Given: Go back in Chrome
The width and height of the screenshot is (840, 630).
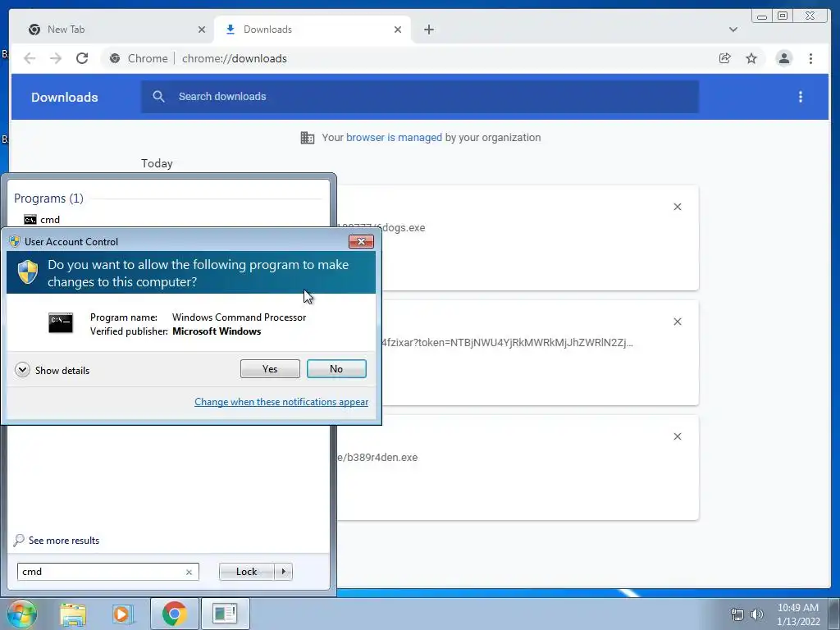Looking at the screenshot, I should [x=30, y=58].
